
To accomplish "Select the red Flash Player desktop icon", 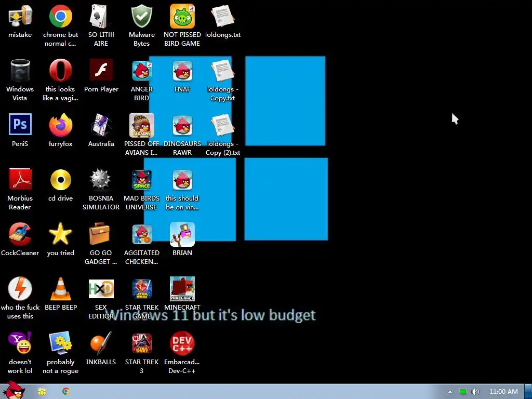I will coord(101,70).
